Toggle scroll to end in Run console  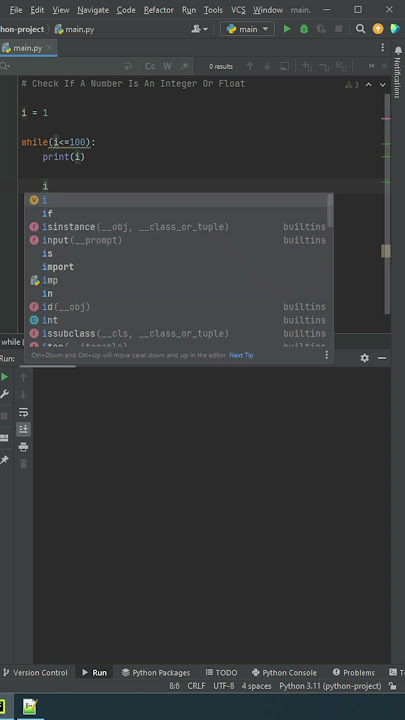coord(23,429)
